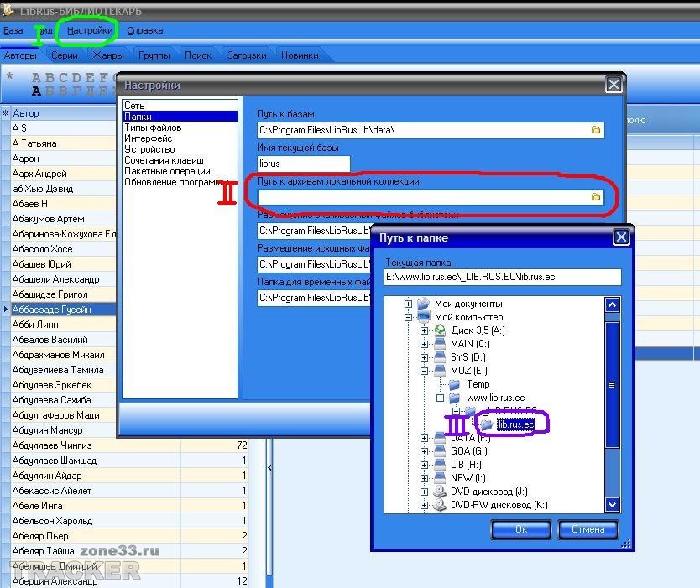Expand Диск 3,5 (A:) node
Viewport: 700px width, 588px height.
[x=424, y=330]
